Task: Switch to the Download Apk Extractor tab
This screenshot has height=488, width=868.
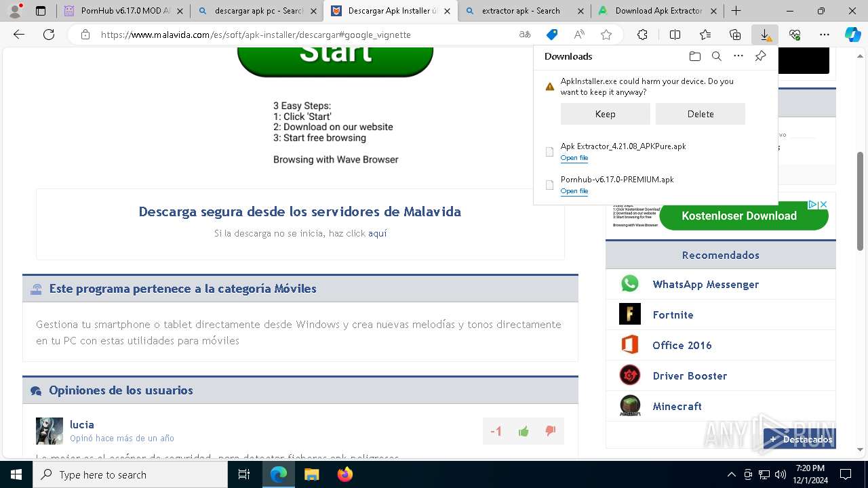Action: 657,11
